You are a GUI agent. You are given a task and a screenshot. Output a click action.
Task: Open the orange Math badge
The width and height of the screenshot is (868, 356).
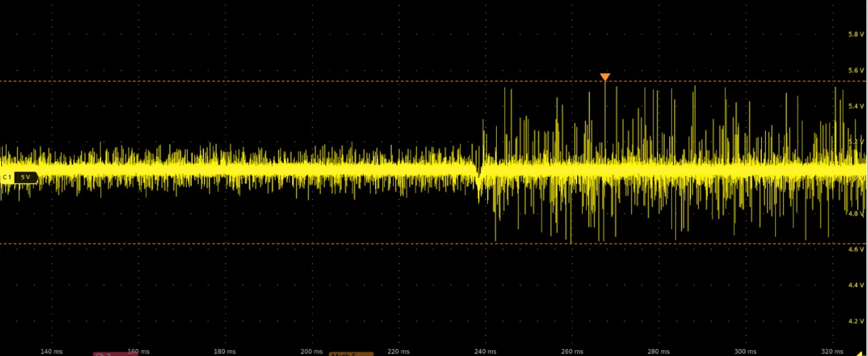pos(351,354)
